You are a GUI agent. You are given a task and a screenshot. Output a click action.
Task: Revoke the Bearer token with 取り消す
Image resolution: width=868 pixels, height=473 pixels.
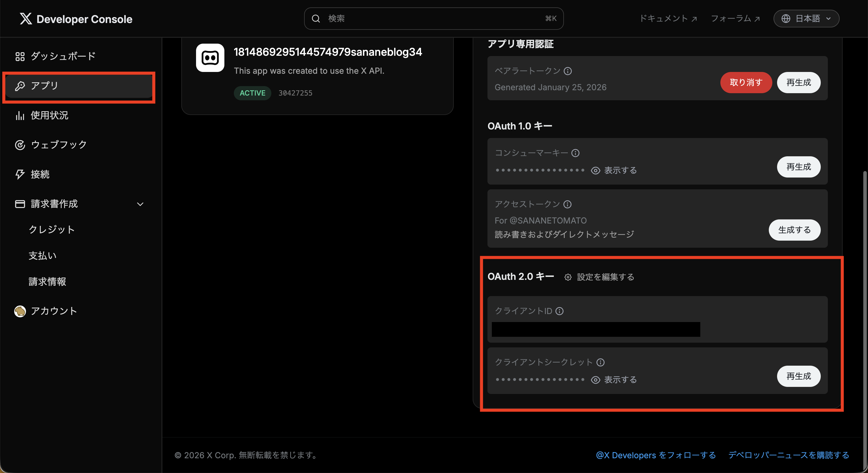(746, 83)
